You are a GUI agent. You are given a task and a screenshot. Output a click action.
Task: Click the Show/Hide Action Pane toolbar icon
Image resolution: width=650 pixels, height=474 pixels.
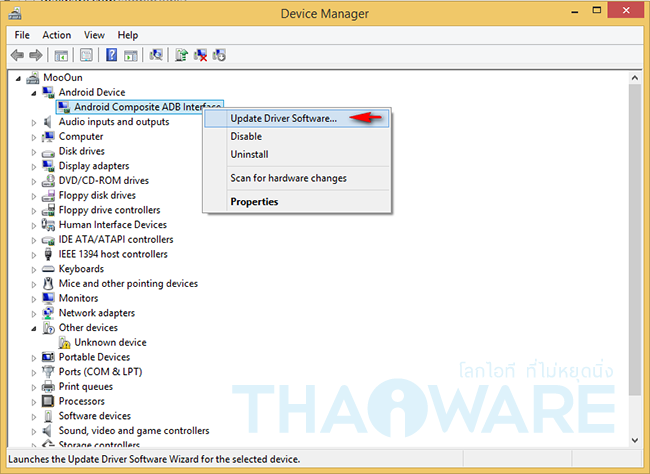pos(131,55)
